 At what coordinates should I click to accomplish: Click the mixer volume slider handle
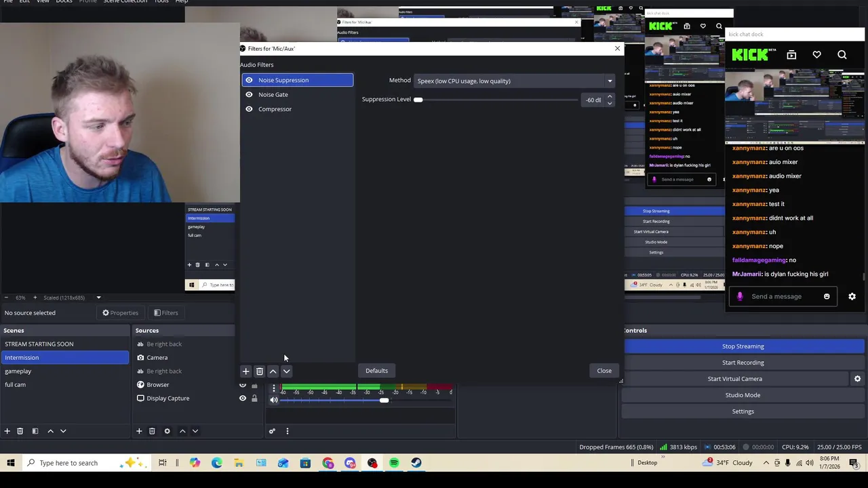pyautogui.click(x=384, y=400)
